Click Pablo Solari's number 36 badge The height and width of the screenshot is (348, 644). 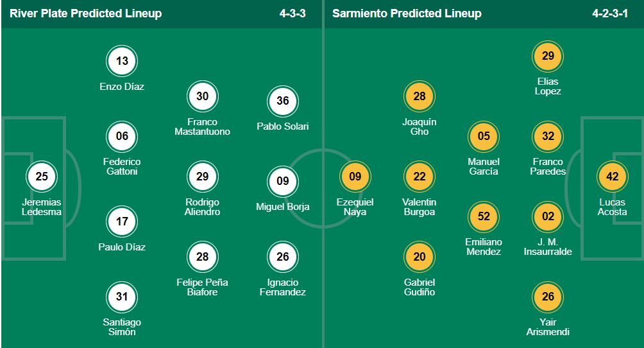pyautogui.click(x=283, y=101)
